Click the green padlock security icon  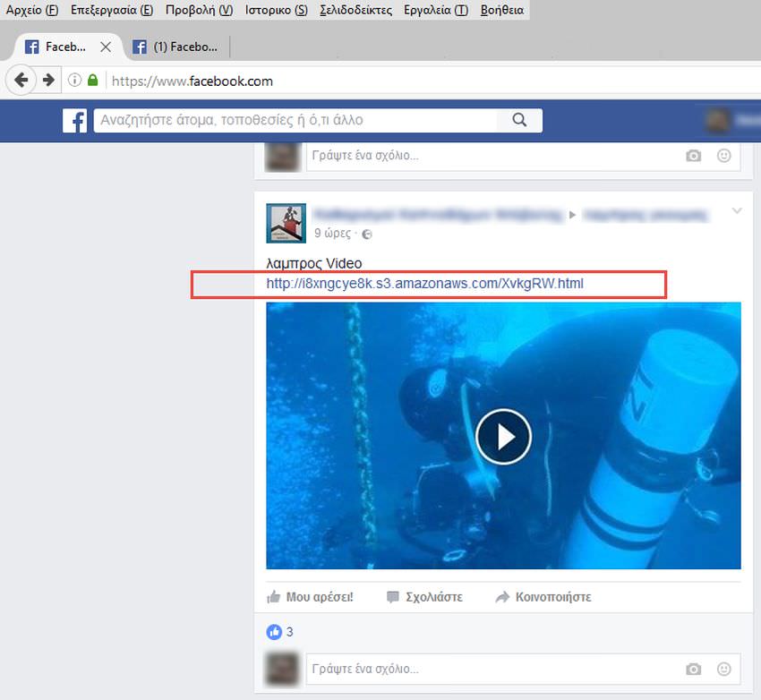coord(92,81)
